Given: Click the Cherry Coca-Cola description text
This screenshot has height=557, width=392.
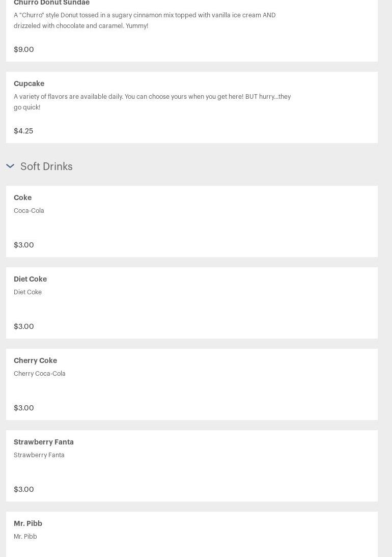Looking at the screenshot, I should pyautogui.click(x=40, y=374).
